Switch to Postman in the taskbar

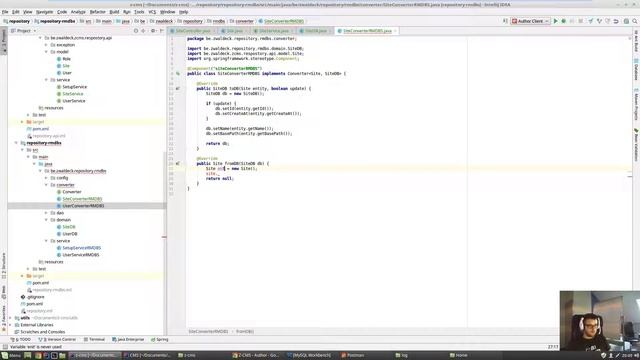[x=353, y=356]
